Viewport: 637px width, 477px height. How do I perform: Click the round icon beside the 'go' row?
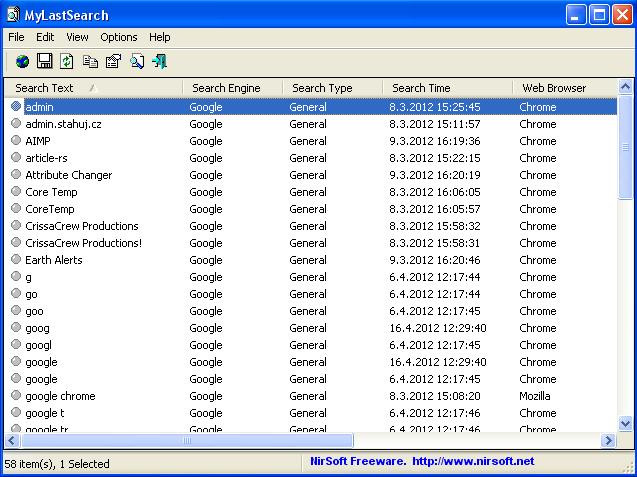16,293
